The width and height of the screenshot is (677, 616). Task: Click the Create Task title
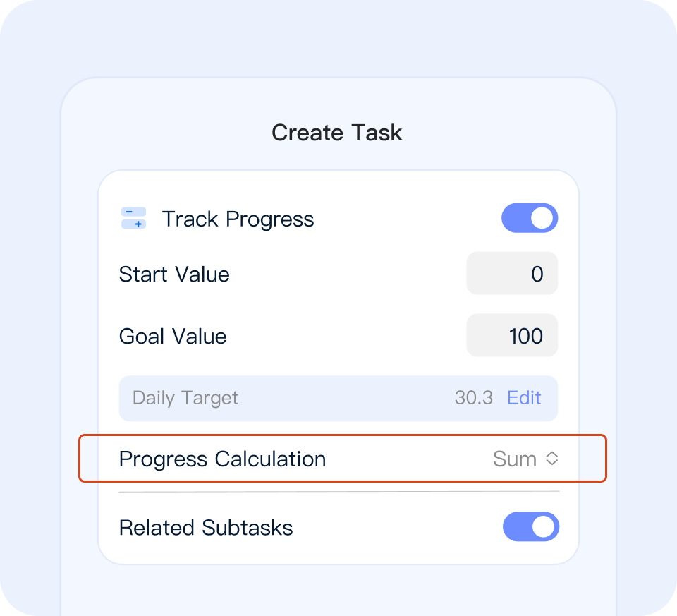pyautogui.click(x=337, y=133)
